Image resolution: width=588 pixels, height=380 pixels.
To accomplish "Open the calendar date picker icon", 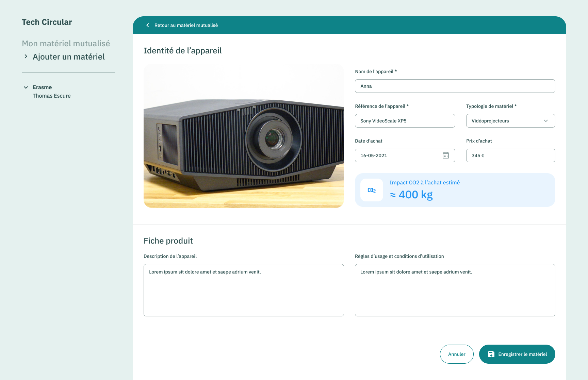I will pyautogui.click(x=445, y=155).
